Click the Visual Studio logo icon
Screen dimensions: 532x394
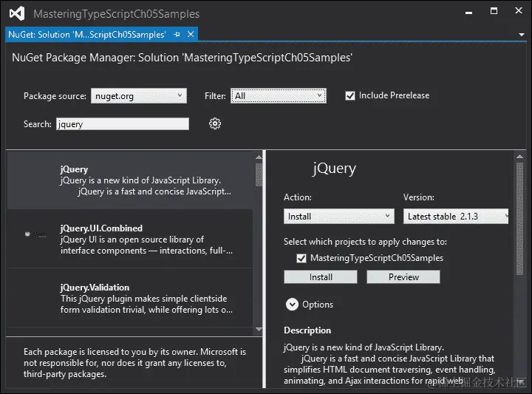click(x=17, y=13)
